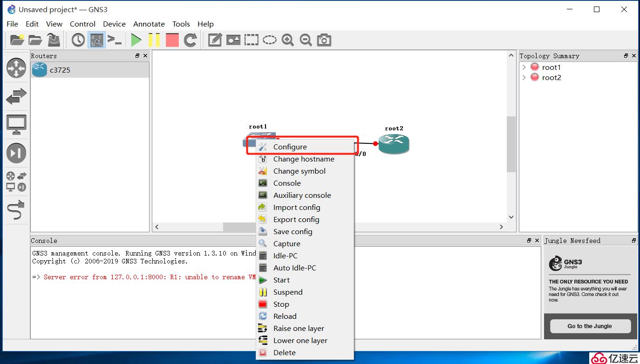Choose Delete from context menu
The height and width of the screenshot is (364, 640).
click(305, 352)
